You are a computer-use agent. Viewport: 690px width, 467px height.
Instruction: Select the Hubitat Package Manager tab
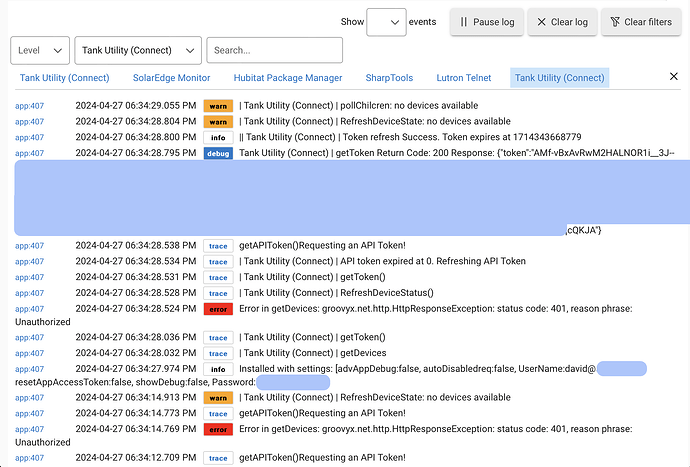coord(288,78)
